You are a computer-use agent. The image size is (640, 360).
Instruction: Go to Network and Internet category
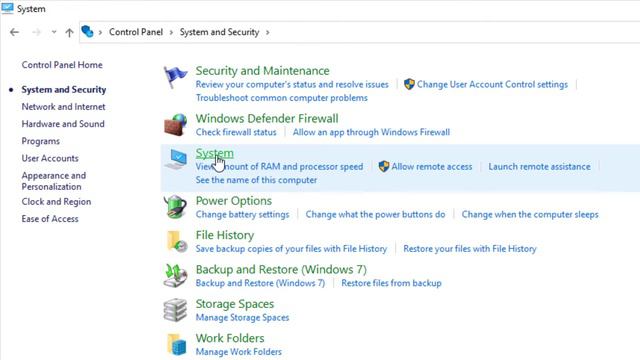[63, 107]
